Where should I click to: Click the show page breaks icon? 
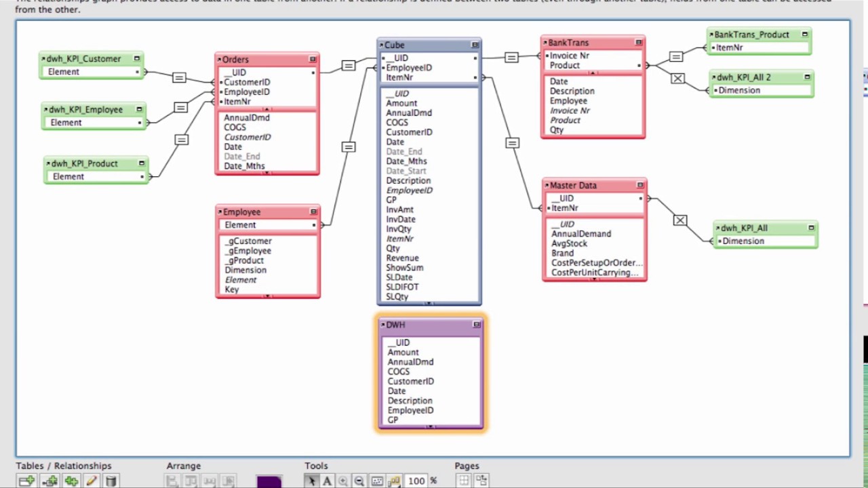tap(464, 481)
